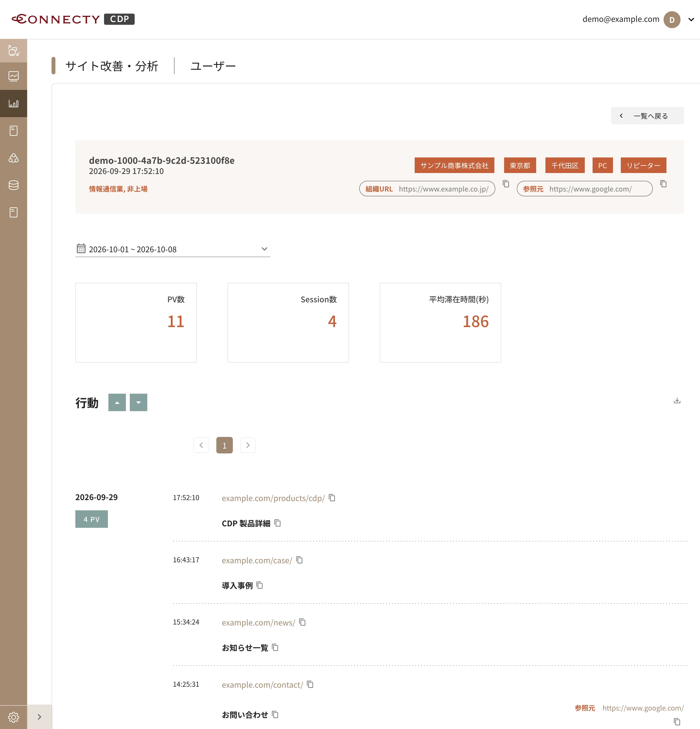The image size is (700, 729).
Task: Click the user avatar D
Action: pos(672,19)
